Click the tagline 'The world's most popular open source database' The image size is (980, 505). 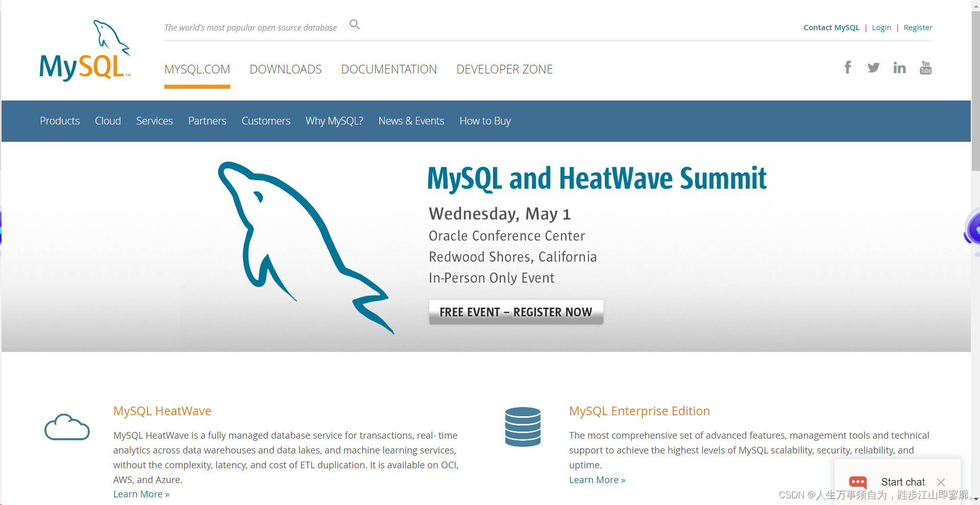[x=251, y=28]
